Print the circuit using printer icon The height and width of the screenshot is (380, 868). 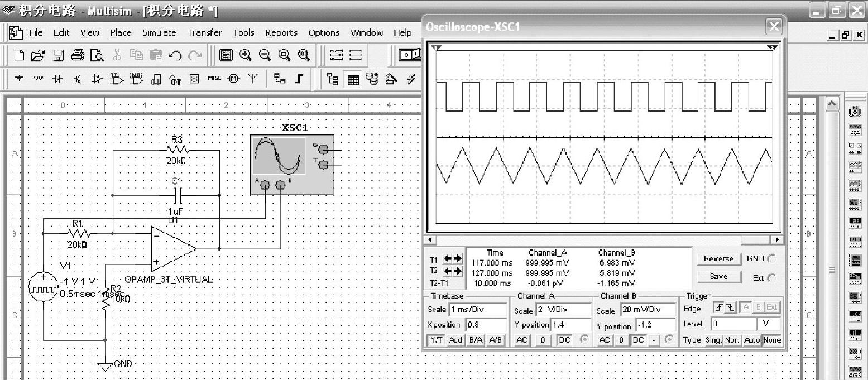(x=77, y=55)
